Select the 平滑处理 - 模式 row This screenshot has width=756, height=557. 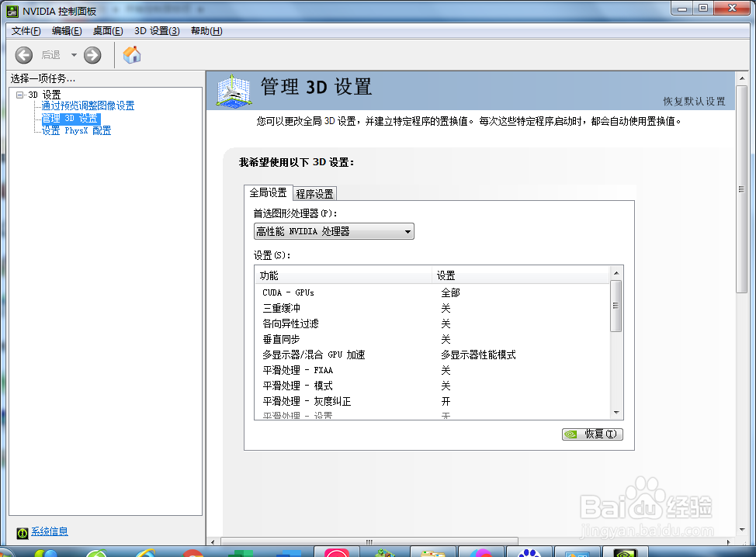[x=432, y=386]
